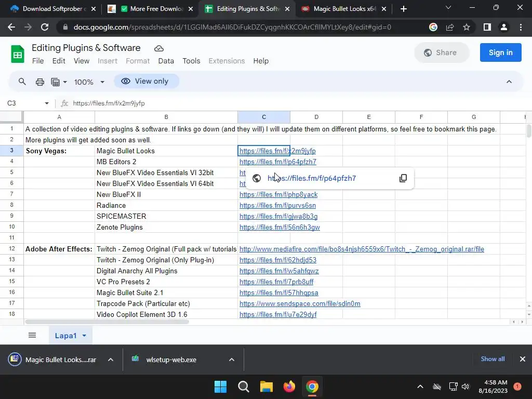Click the all sheets hamburger icon
Screen dimensions: 532x399
click(x=32, y=335)
